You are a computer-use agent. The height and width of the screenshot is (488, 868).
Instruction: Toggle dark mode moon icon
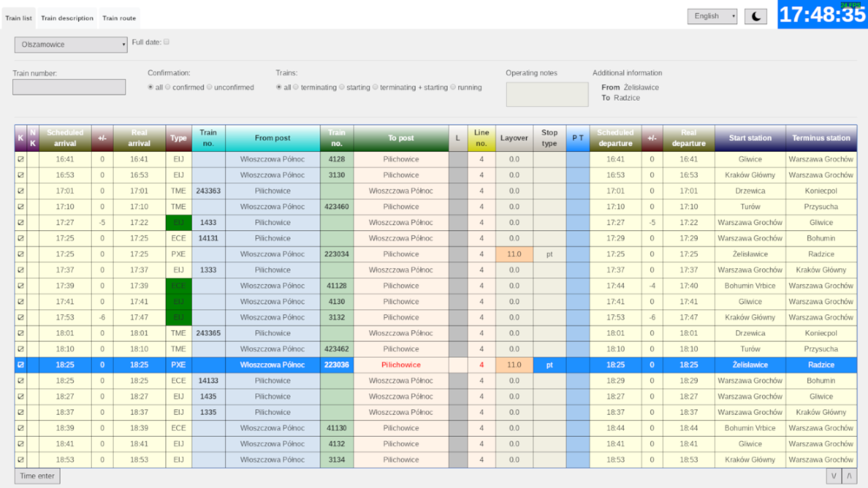click(x=756, y=16)
